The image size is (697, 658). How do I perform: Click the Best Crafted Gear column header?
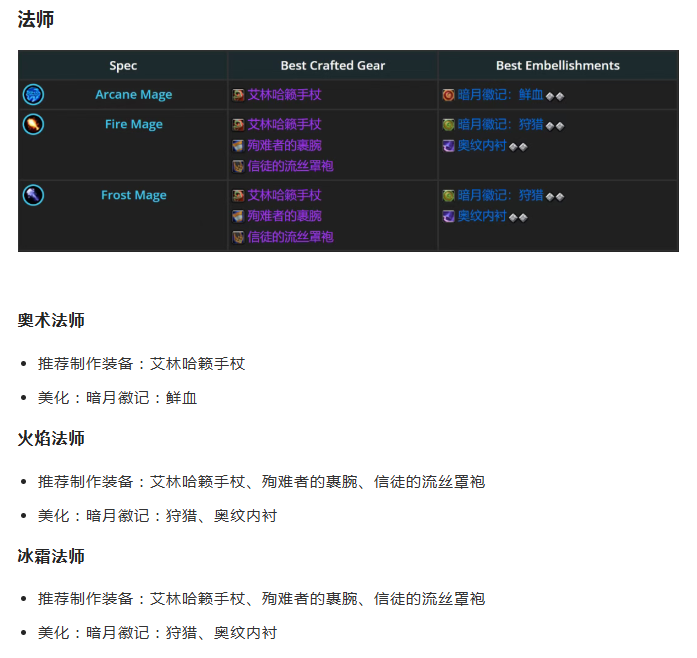333,66
